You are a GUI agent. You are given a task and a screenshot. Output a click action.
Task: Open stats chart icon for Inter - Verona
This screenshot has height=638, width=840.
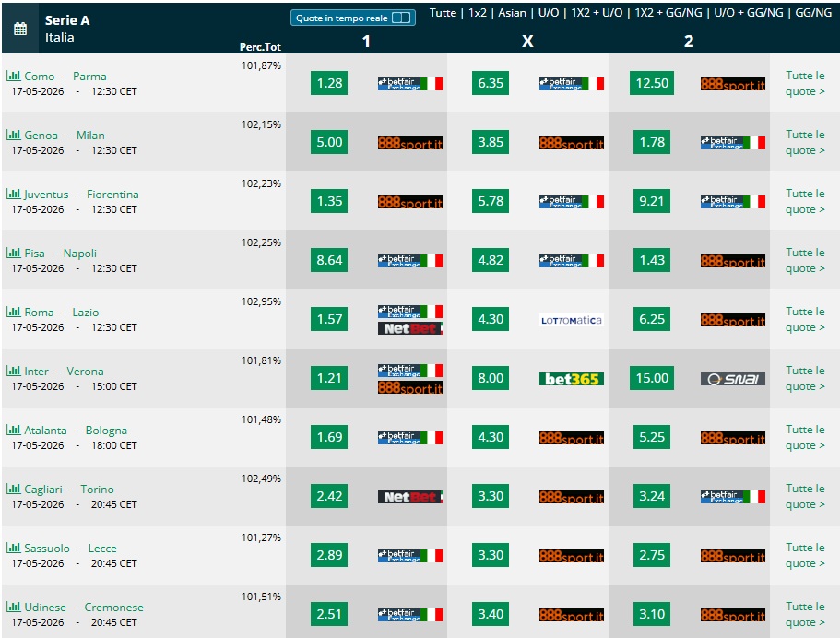point(14,370)
